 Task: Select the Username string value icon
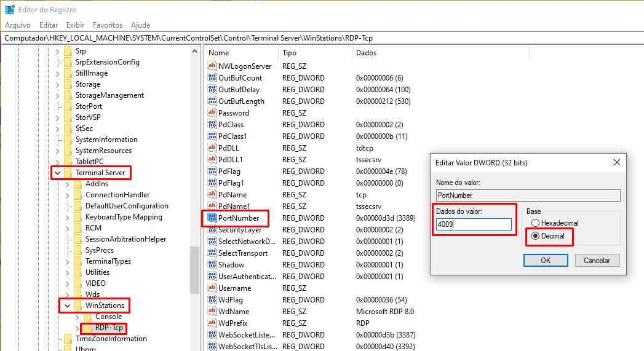point(212,288)
